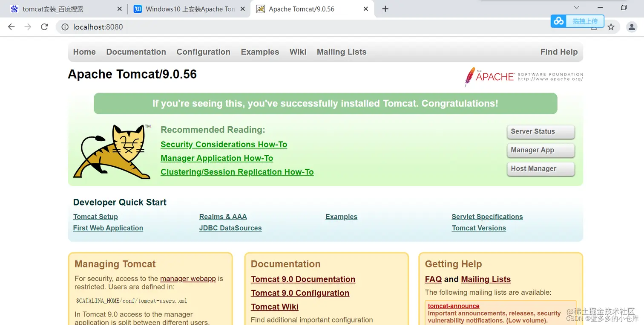Open Tomcat 9.0 Documentation link
644x325 pixels.
[x=303, y=279]
